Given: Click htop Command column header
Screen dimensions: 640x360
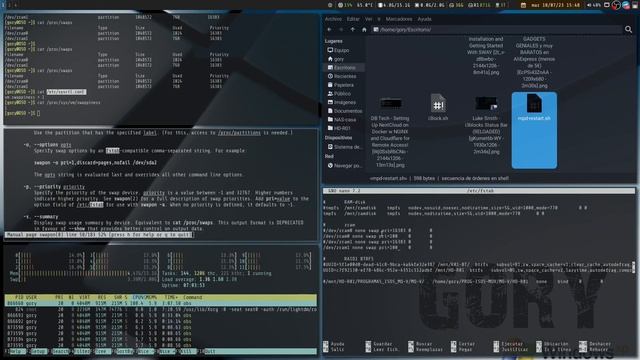Looking at the screenshot, I should pyautogui.click(x=193, y=298).
